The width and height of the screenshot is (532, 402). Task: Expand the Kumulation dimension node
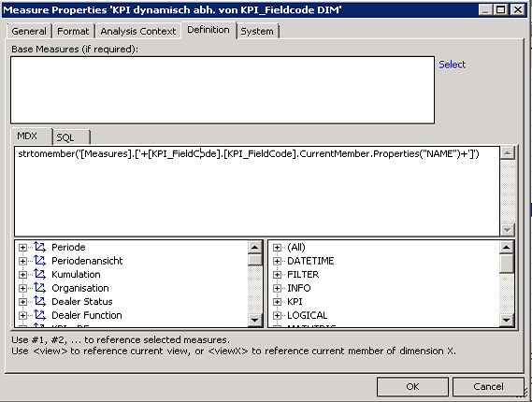click(22, 275)
